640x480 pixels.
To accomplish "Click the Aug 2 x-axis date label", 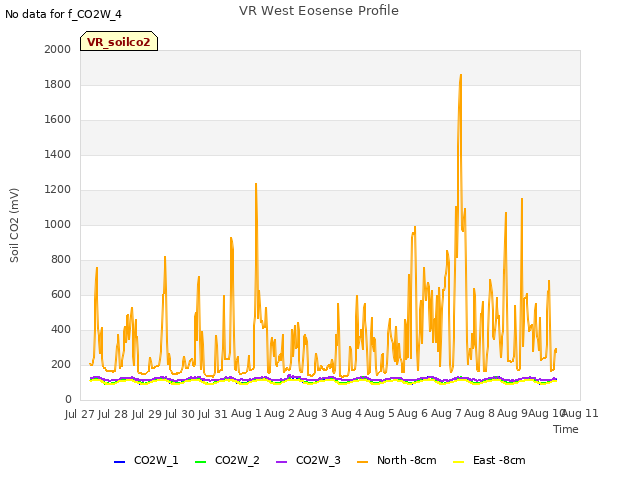I will pyautogui.click(x=280, y=414).
